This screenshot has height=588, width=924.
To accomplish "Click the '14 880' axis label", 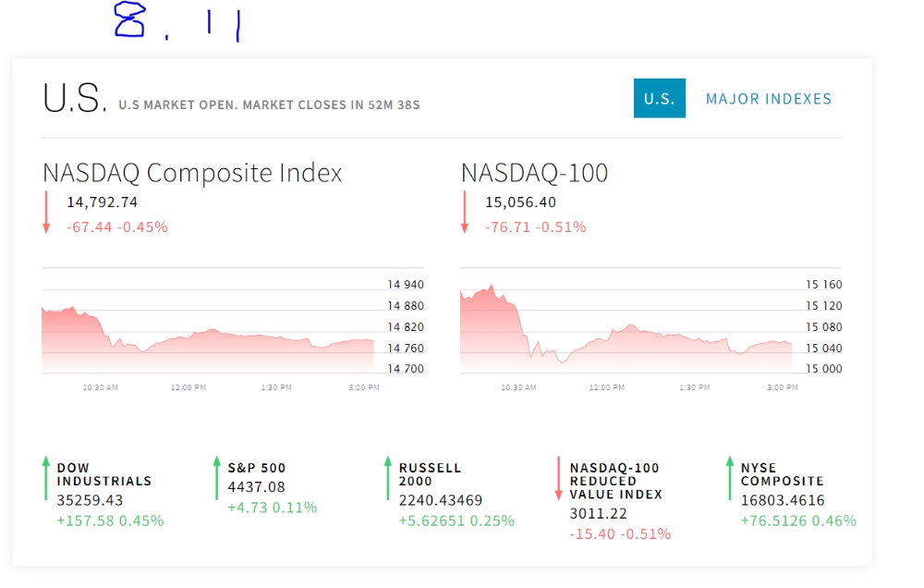I will [406, 306].
